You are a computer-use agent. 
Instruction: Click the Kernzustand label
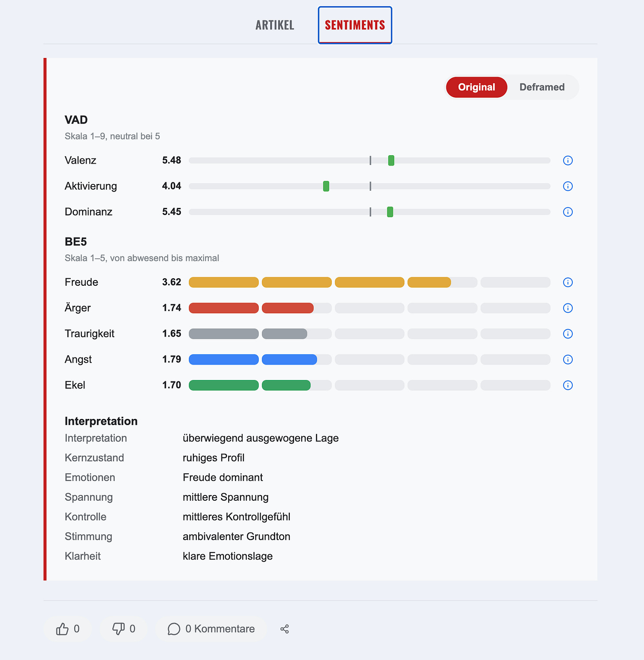pos(94,458)
